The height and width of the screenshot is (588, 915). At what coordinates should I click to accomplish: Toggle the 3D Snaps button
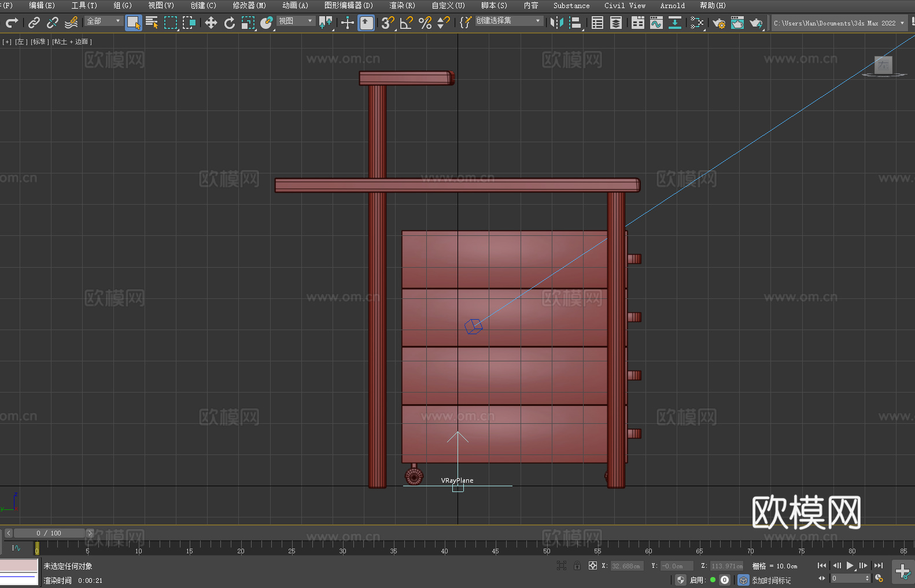pyautogui.click(x=388, y=23)
